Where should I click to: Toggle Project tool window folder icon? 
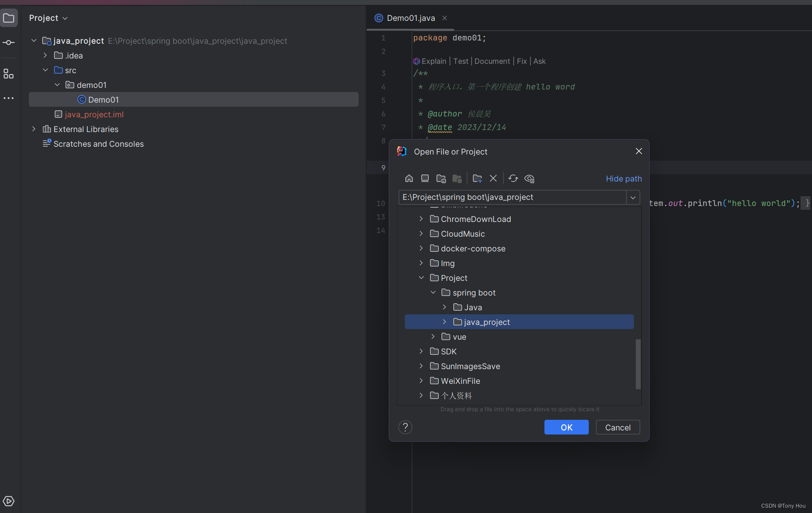pos(9,18)
